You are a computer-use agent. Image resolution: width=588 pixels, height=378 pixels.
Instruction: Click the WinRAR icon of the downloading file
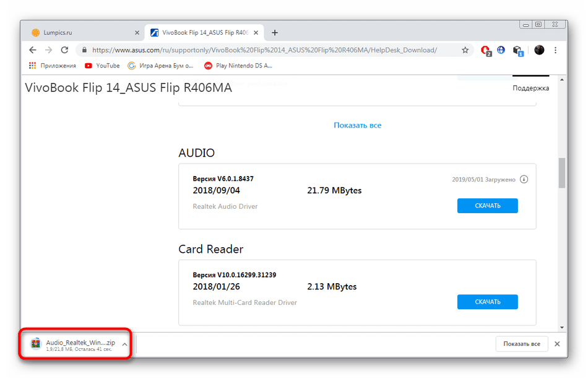pyautogui.click(x=36, y=343)
